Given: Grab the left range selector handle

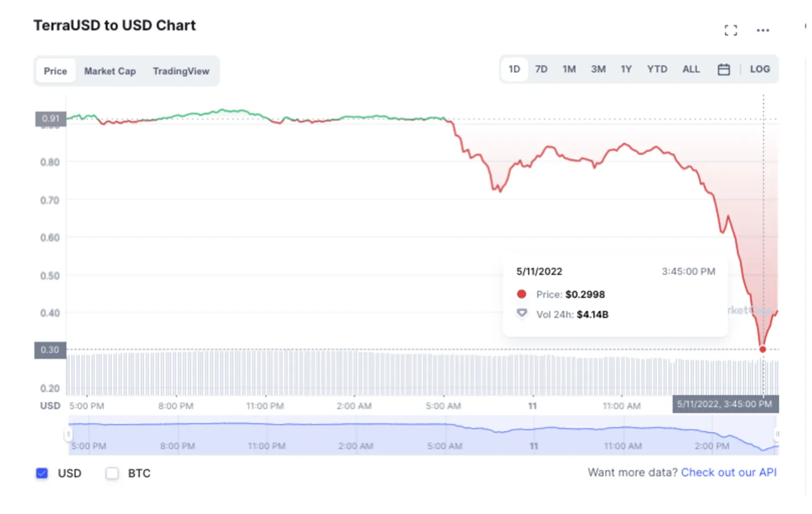Looking at the screenshot, I should [x=67, y=434].
